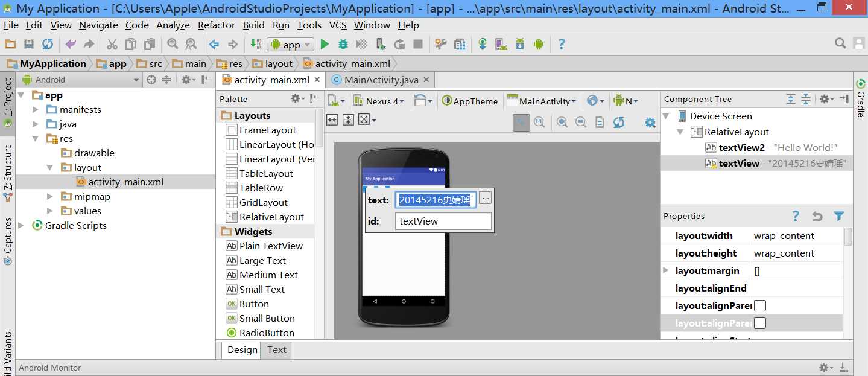Click the Forward navigation arrow
868x376 pixels.
[x=233, y=44]
